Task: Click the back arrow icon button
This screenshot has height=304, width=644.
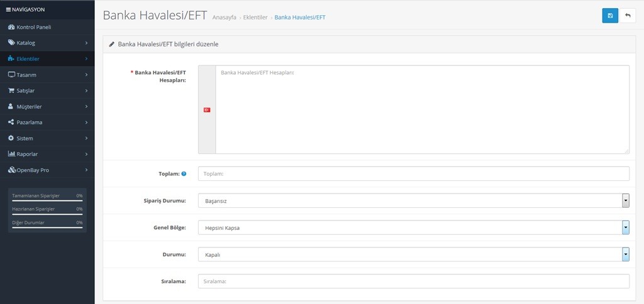Action: [627, 16]
